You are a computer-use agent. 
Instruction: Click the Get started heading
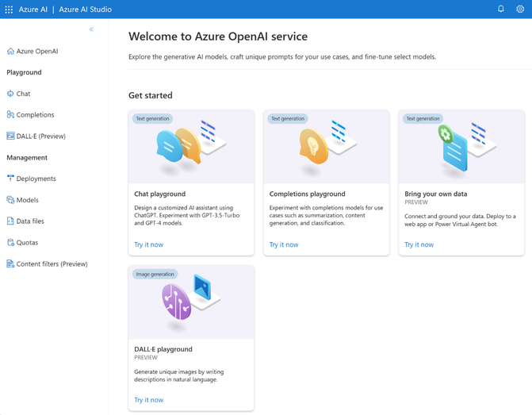coord(151,95)
